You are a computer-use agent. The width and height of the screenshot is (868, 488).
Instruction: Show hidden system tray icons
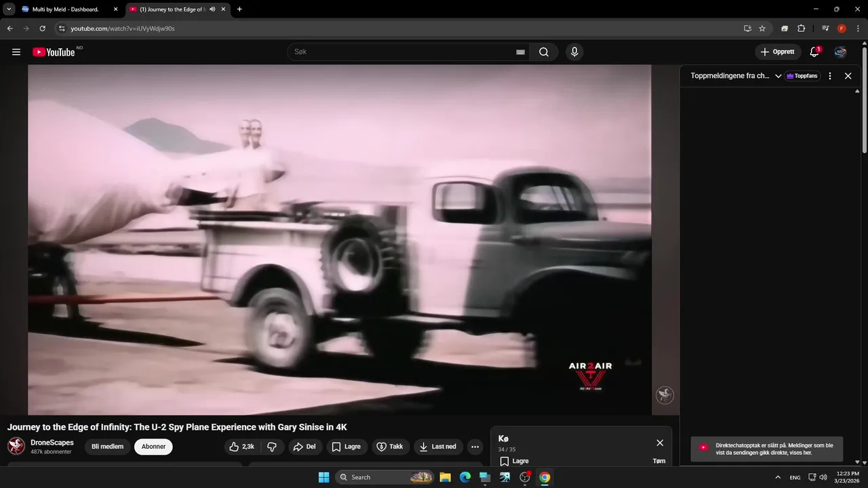(x=778, y=477)
